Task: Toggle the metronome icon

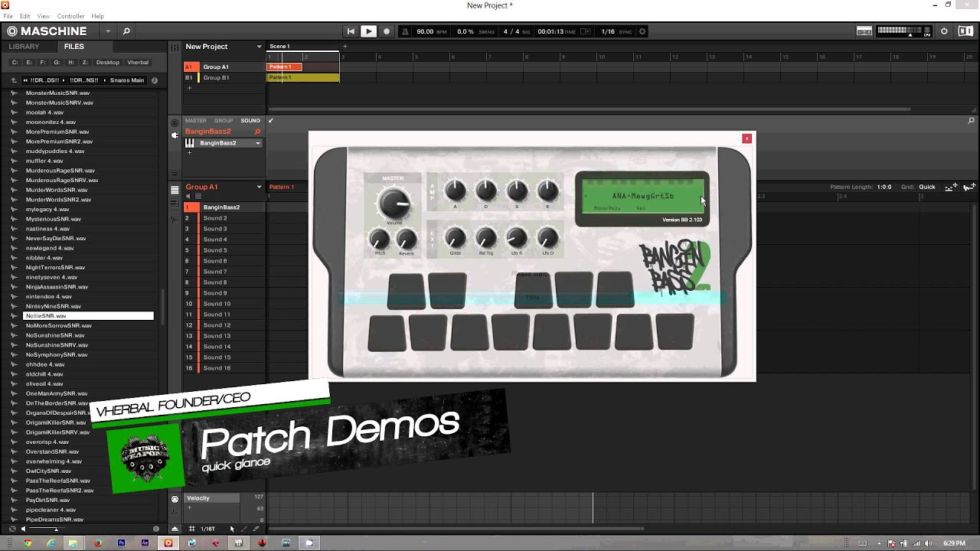Action: 406,31
